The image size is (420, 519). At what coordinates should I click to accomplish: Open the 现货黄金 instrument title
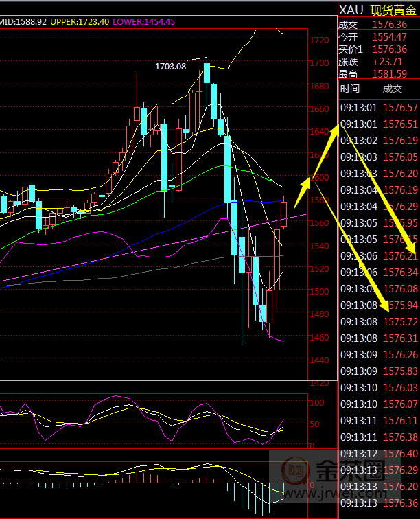click(x=393, y=10)
